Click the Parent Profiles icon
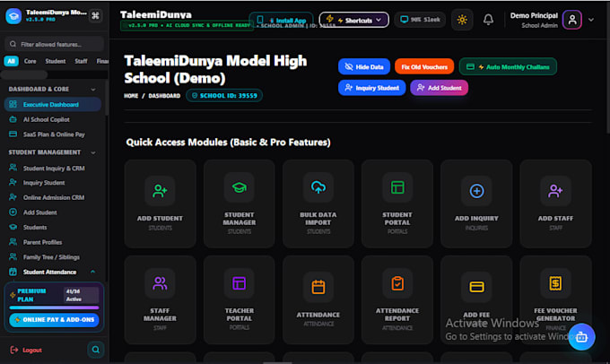This screenshot has width=610, height=364. tap(13, 242)
